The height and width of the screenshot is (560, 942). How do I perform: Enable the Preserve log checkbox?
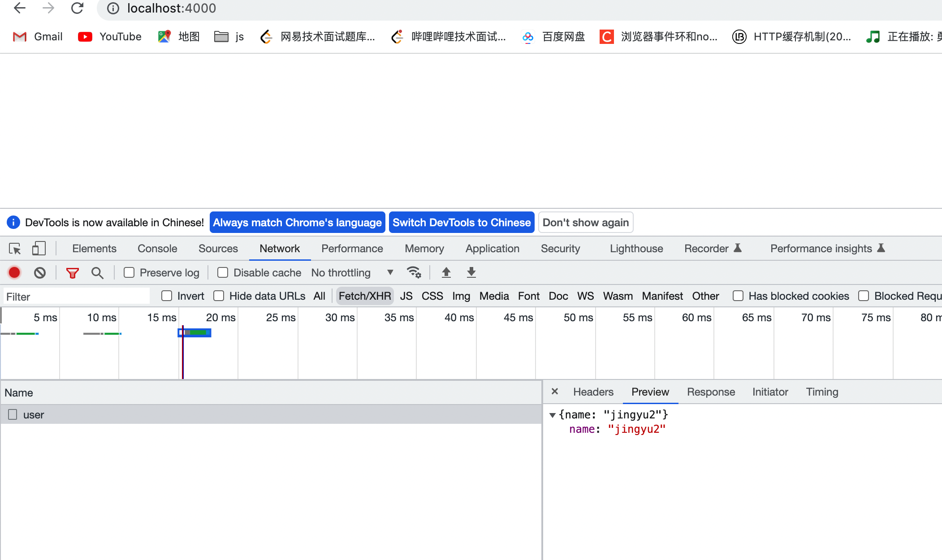(x=129, y=272)
